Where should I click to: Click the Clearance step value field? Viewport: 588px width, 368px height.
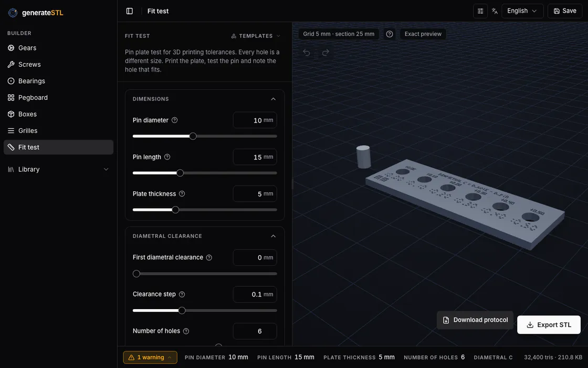255,294
